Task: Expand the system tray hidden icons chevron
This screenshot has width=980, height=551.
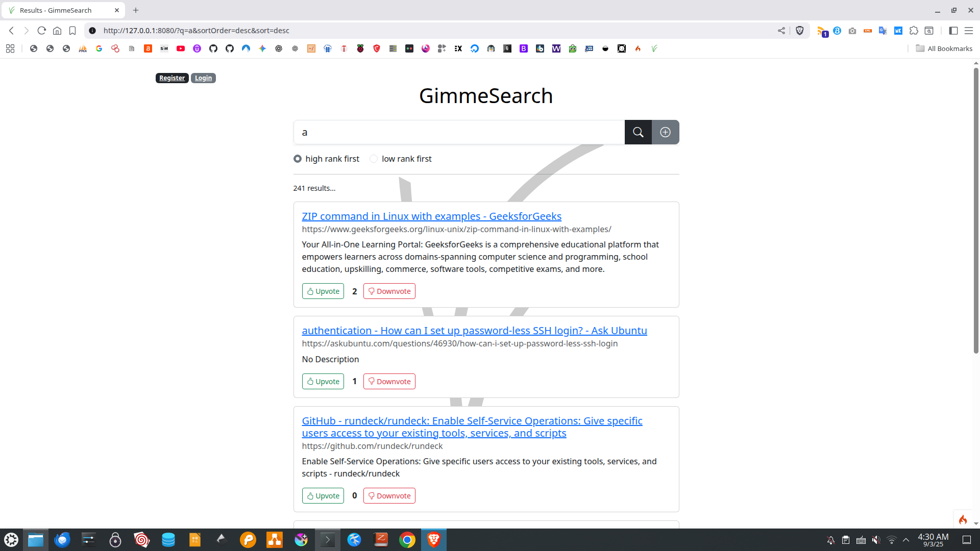Action: click(x=906, y=540)
